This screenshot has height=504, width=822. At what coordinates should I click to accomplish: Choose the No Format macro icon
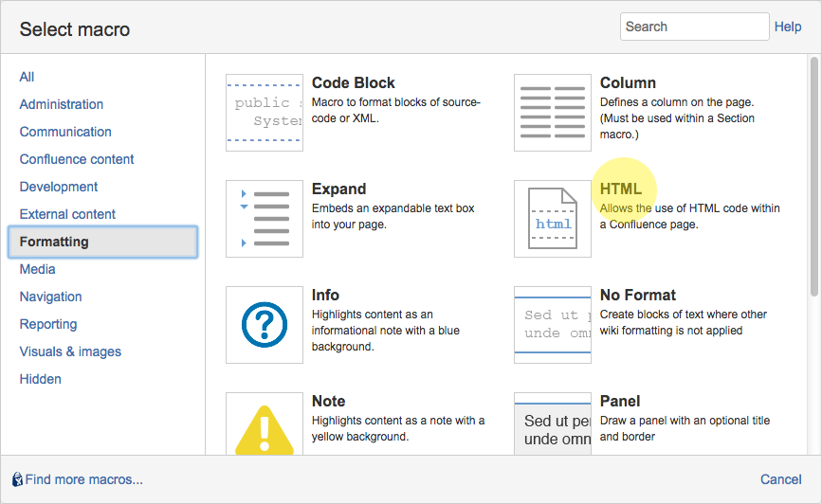[553, 325]
